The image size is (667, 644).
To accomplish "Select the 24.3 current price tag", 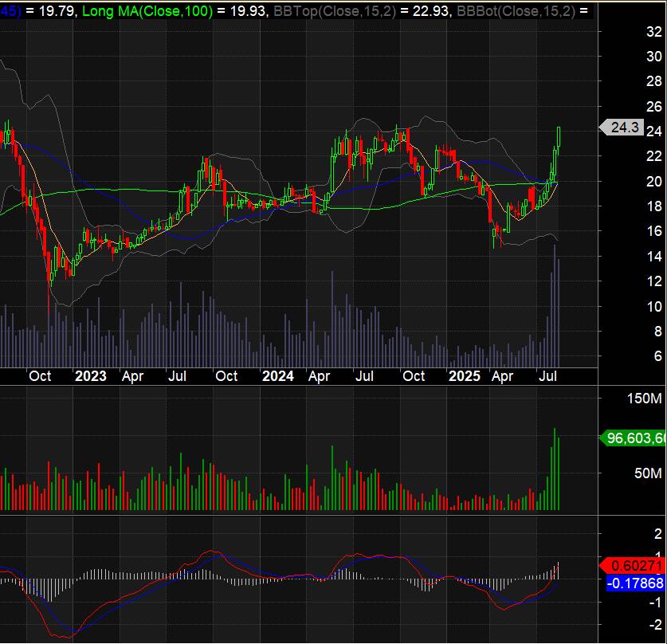I will [623, 128].
